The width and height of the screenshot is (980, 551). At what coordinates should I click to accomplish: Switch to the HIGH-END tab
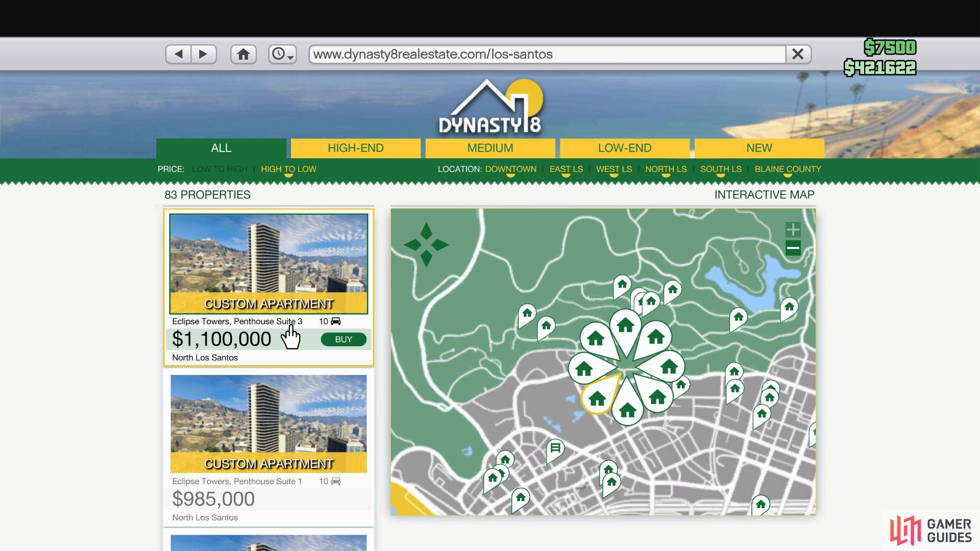(356, 148)
